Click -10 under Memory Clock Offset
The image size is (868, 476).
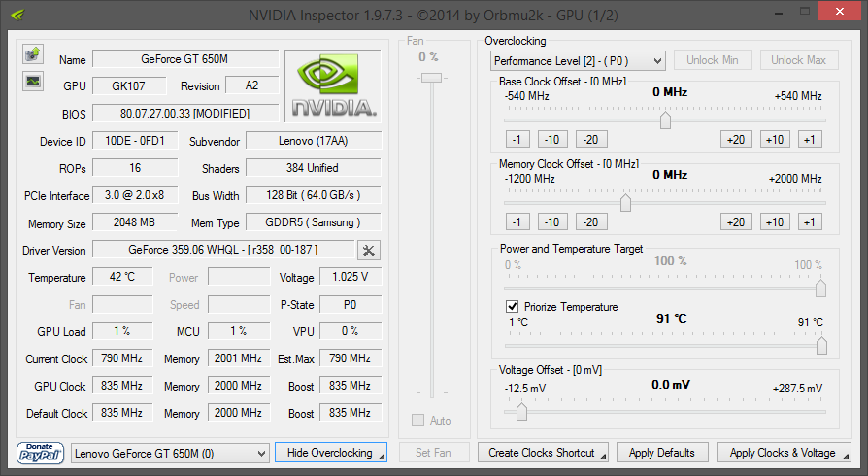point(552,222)
